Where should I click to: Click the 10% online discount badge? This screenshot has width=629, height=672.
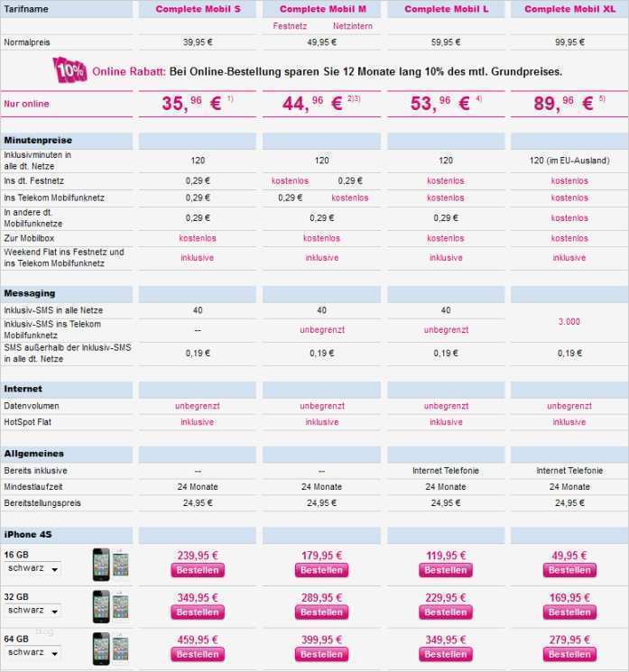[69, 70]
